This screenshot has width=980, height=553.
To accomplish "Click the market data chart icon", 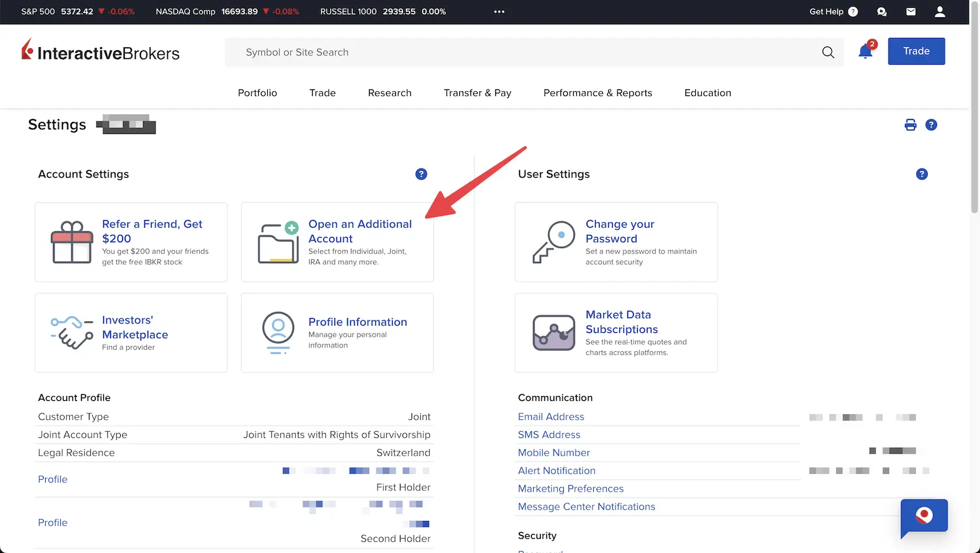I will pos(554,332).
